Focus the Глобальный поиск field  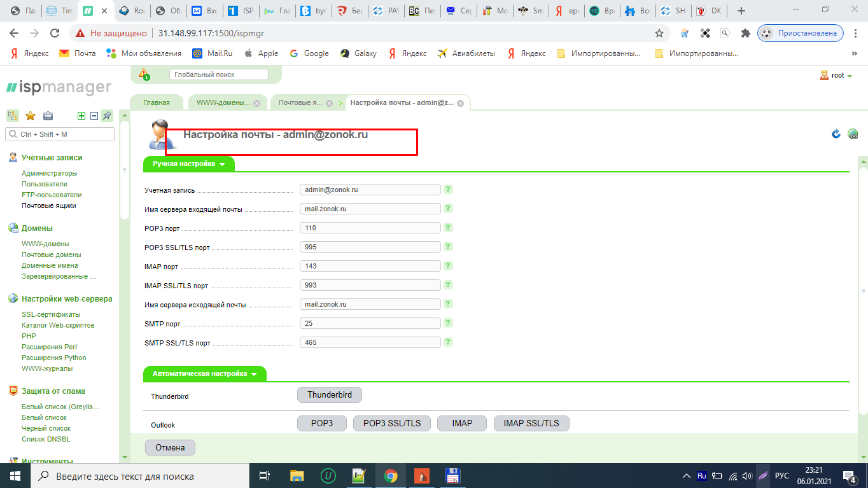219,74
